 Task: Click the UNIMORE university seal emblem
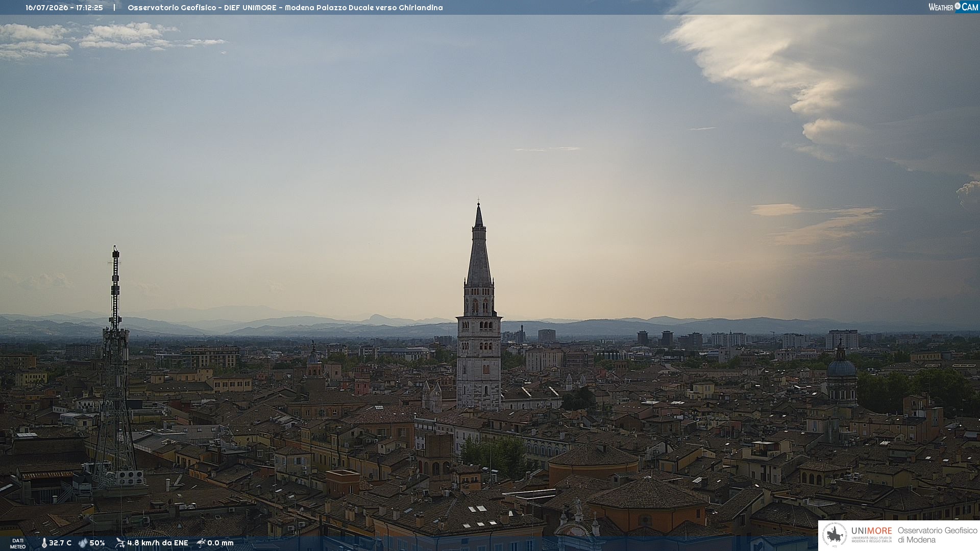(835, 535)
